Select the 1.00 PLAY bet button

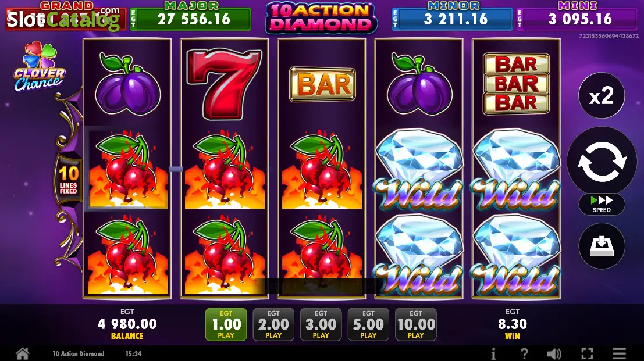[226, 324]
